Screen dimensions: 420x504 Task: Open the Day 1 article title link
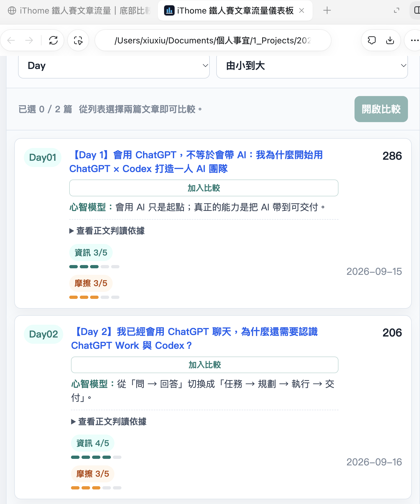pyautogui.click(x=196, y=162)
